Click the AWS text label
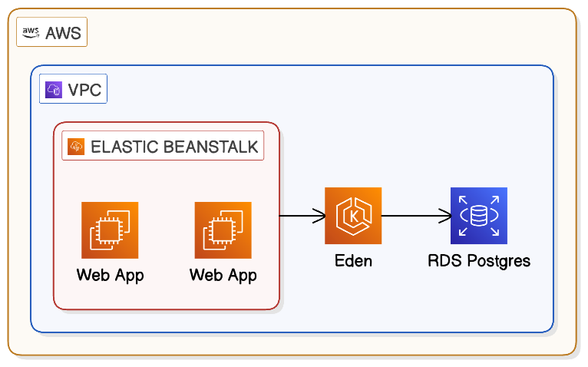The width and height of the screenshot is (588, 367). tap(63, 33)
